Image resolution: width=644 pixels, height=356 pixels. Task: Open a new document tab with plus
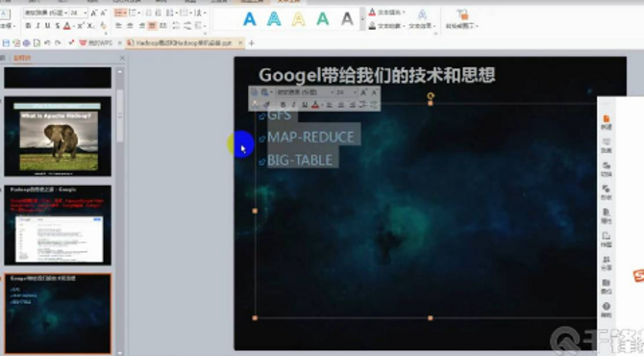tap(252, 42)
